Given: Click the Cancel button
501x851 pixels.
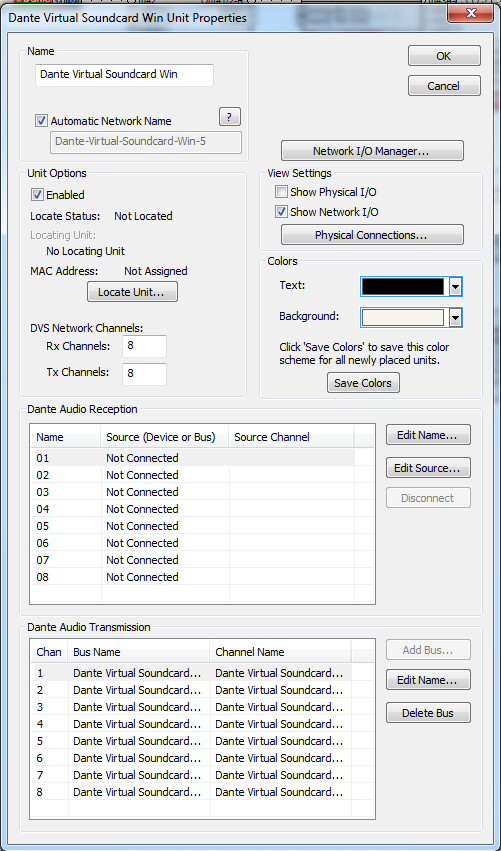Looking at the screenshot, I should [444, 86].
